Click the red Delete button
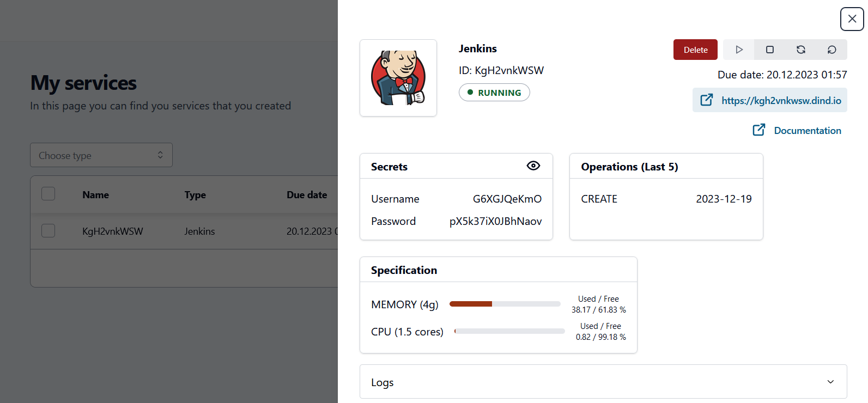Screen dimensions: 868x403 [x=695, y=50]
